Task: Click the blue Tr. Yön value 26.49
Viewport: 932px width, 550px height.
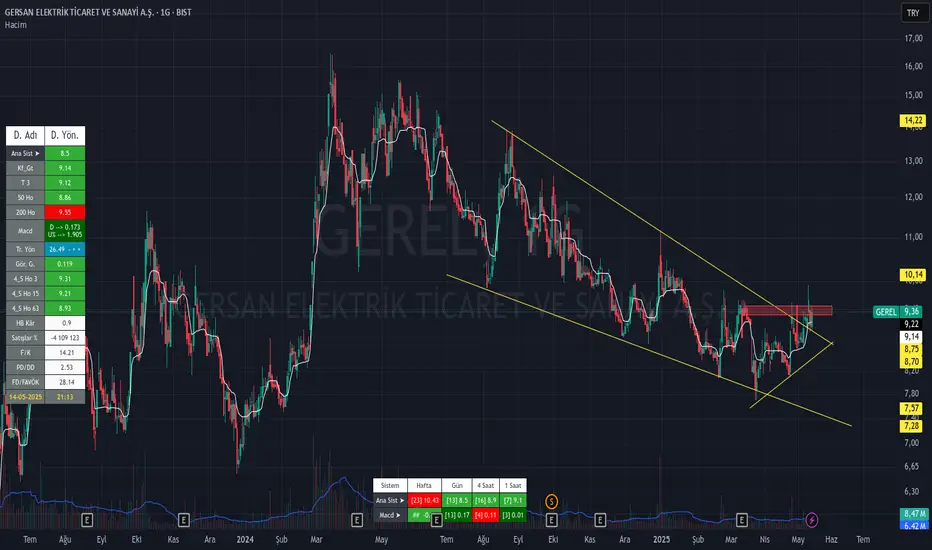Action: [x=65, y=249]
